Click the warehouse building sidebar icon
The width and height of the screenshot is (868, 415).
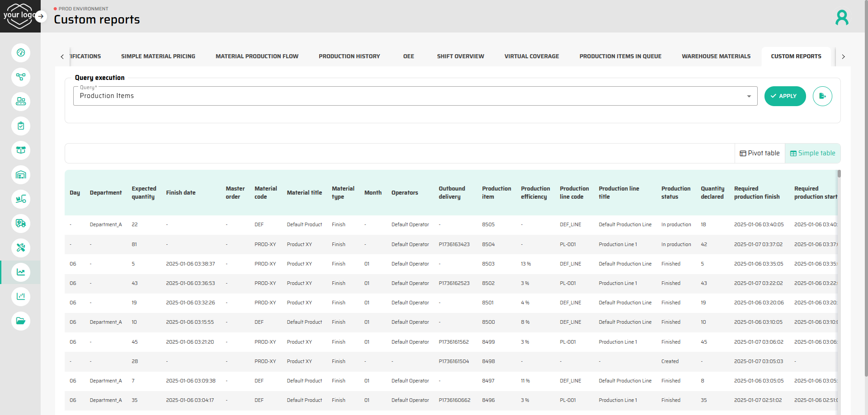point(21,175)
